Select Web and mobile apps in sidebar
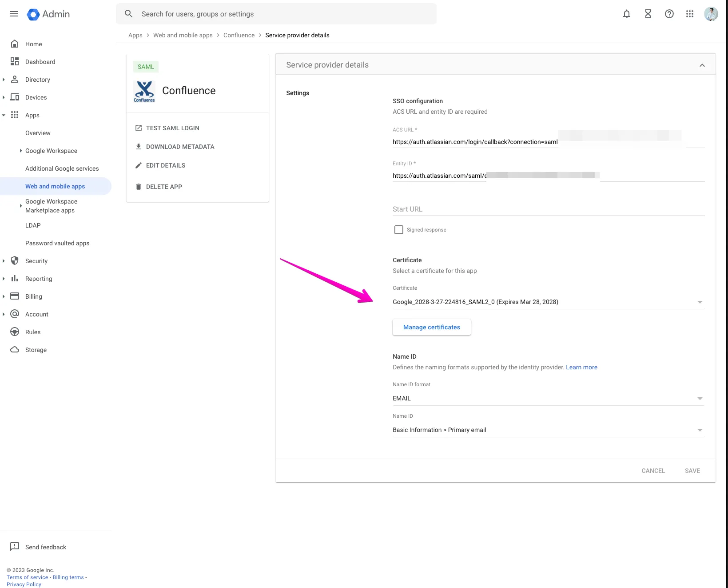The height and width of the screenshot is (588, 728). (x=55, y=186)
